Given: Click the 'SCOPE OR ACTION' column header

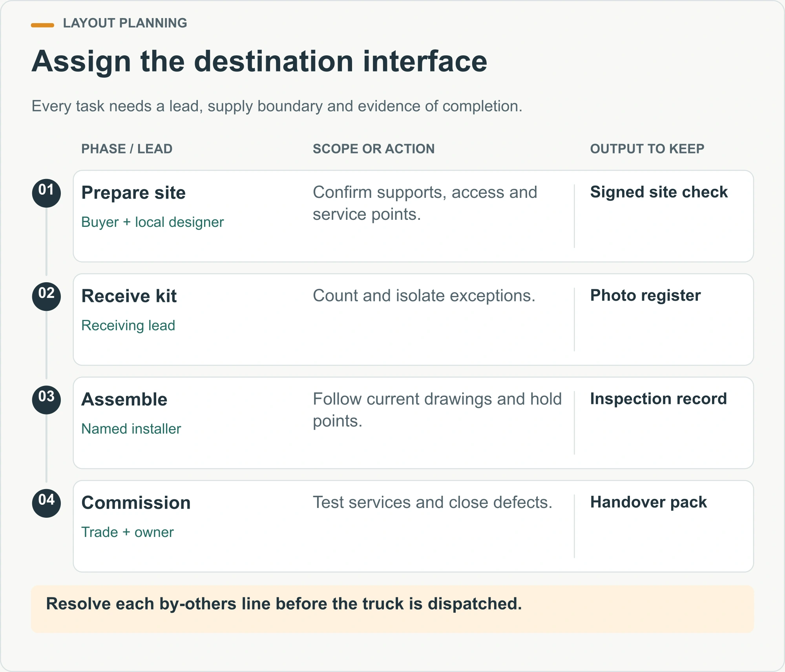Looking at the screenshot, I should point(374,149).
